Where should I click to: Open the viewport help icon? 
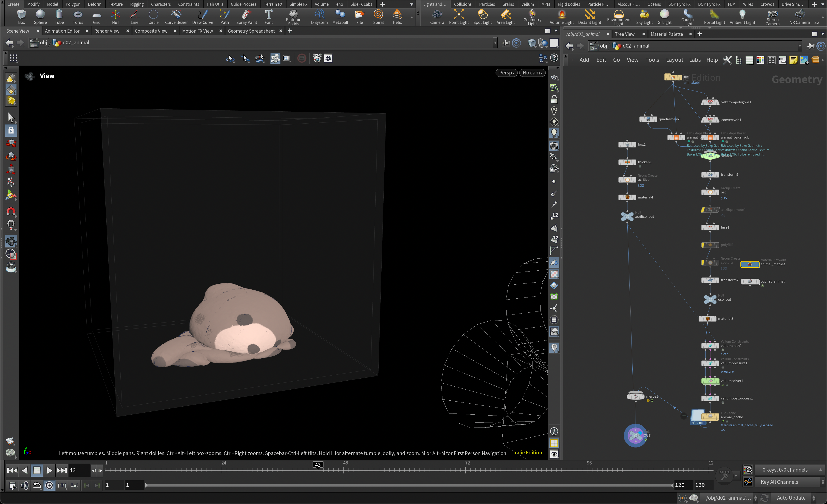[554, 58]
